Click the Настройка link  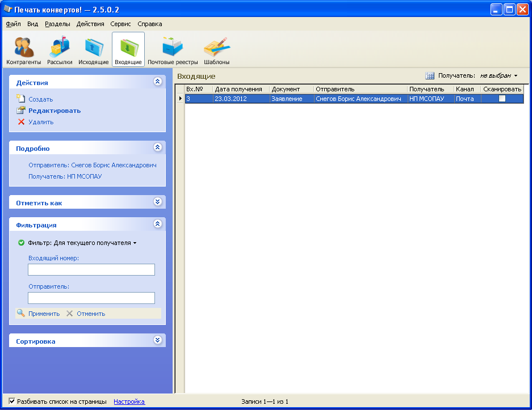coord(129,401)
